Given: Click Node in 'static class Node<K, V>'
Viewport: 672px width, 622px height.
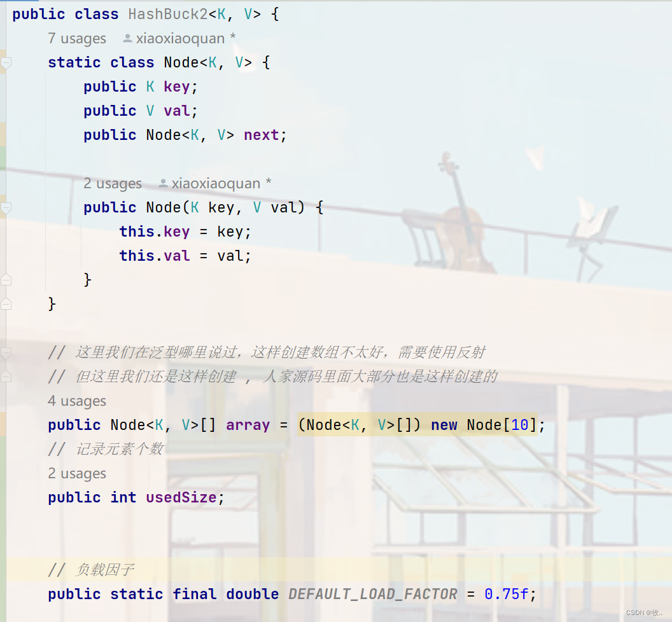Looking at the screenshot, I should coord(181,62).
